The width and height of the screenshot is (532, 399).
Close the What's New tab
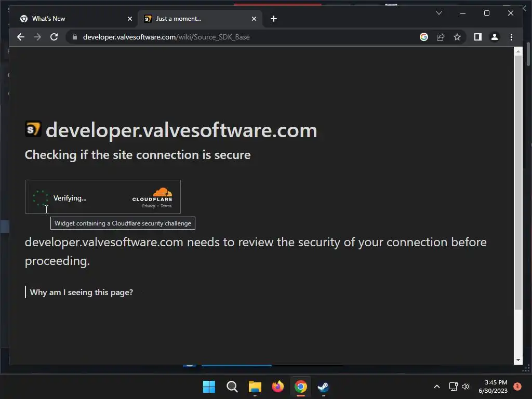(x=129, y=19)
